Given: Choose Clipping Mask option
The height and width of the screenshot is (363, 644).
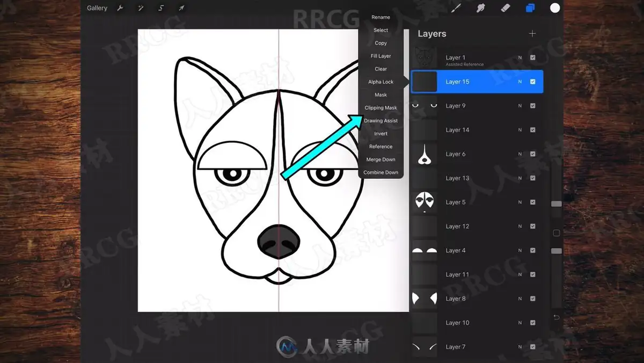Looking at the screenshot, I should (x=381, y=107).
